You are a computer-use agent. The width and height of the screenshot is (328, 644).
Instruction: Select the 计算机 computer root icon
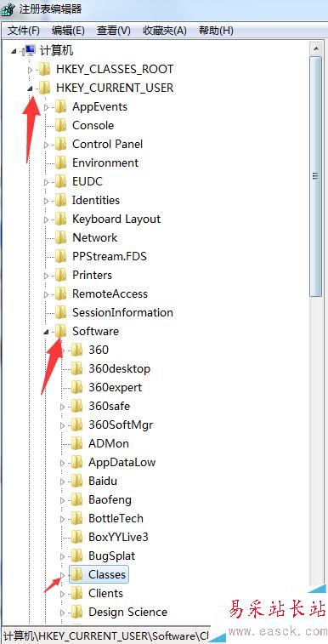pos(29,50)
